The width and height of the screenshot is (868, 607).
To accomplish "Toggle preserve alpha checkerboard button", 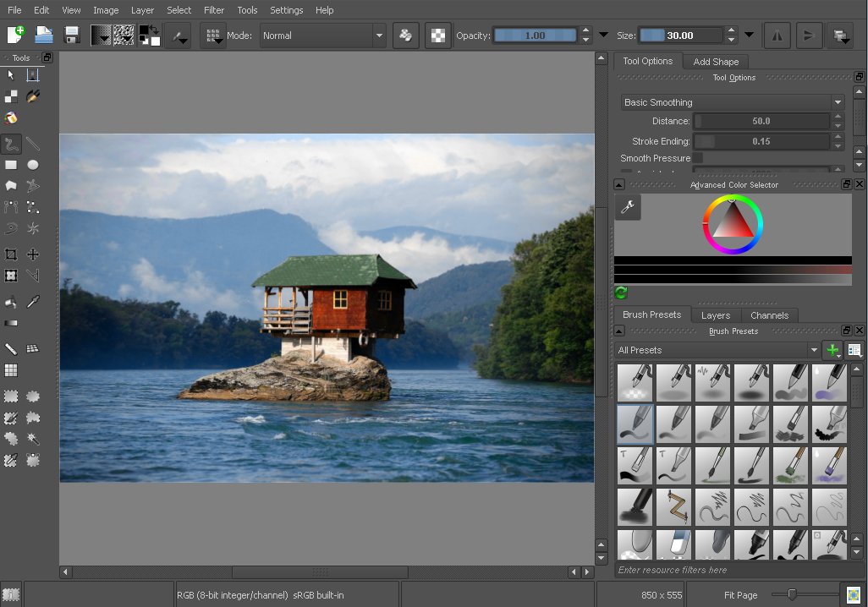I will click(437, 36).
